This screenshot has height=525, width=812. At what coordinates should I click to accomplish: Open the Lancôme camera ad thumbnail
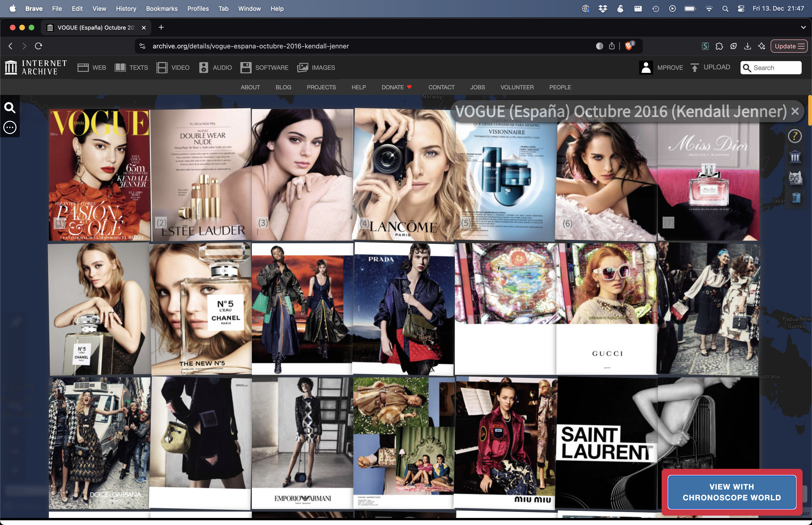click(404, 175)
